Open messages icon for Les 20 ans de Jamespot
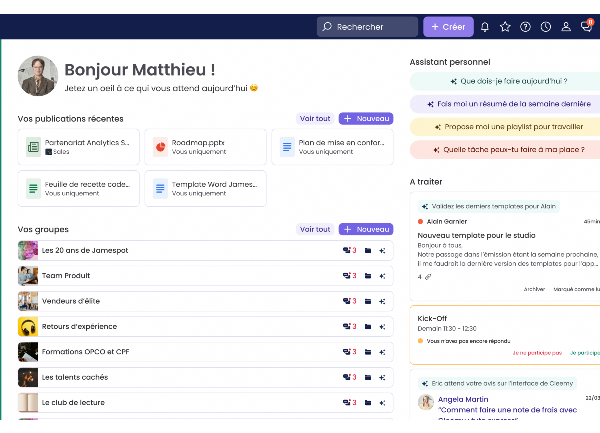 coord(349,251)
